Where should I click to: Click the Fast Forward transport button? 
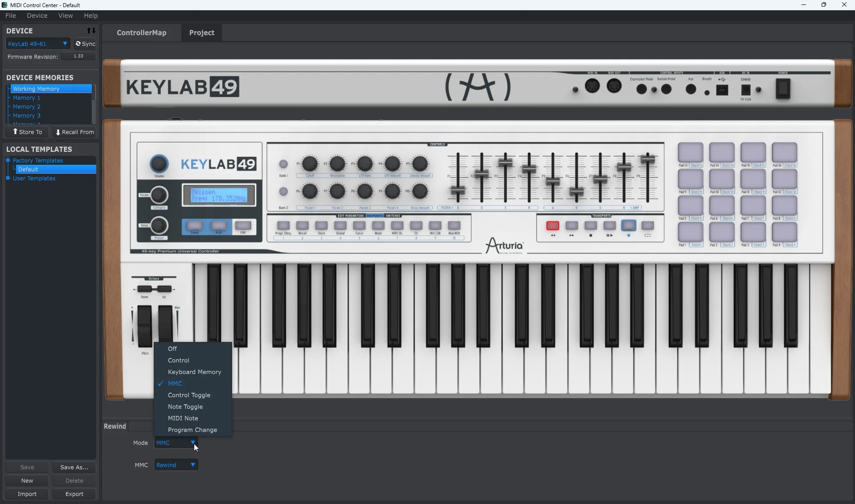coord(572,226)
